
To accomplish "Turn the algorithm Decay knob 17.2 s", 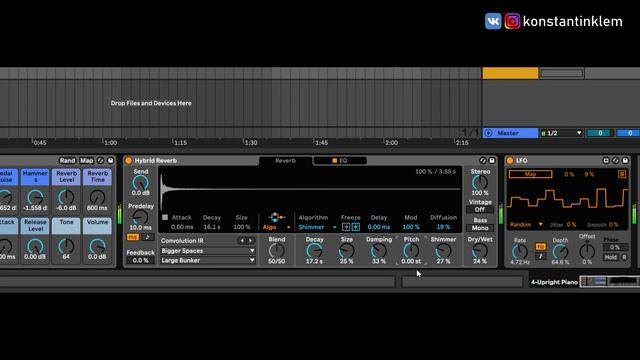I will click(314, 251).
